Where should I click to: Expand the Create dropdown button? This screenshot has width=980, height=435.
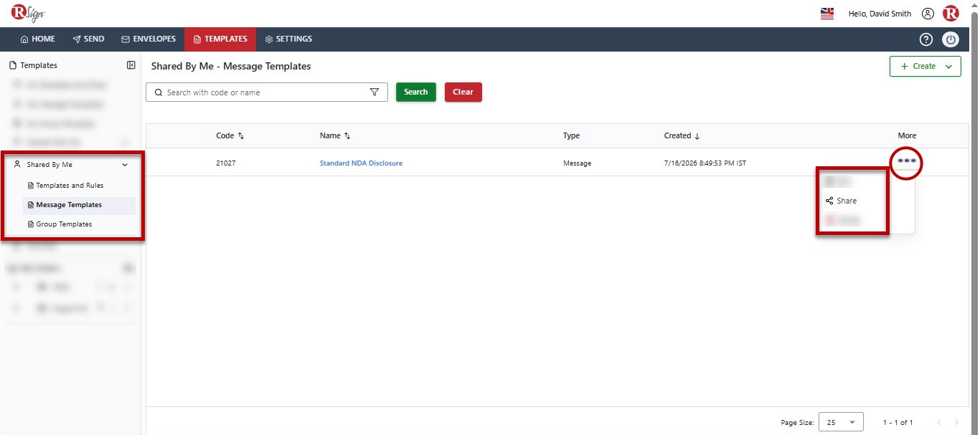coord(925,66)
